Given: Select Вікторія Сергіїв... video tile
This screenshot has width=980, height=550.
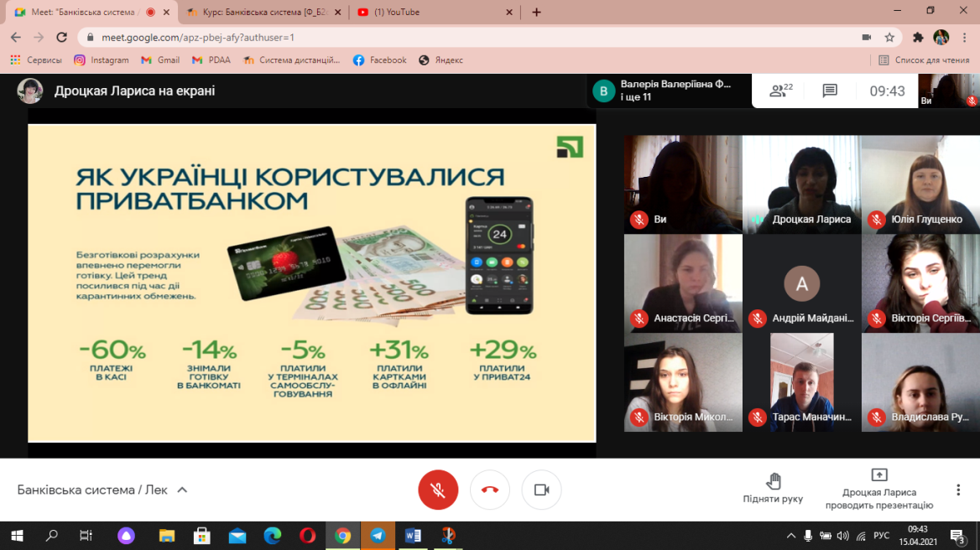Looking at the screenshot, I should click(920, 283).
